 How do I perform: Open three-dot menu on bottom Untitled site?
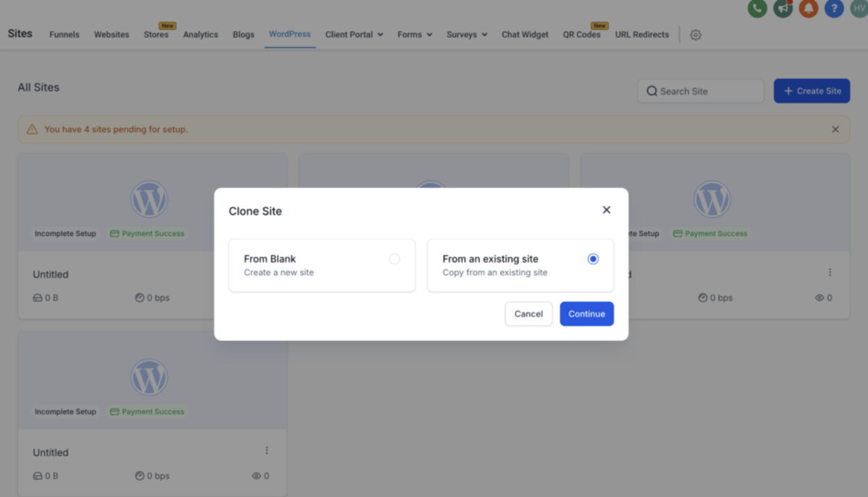267,450
